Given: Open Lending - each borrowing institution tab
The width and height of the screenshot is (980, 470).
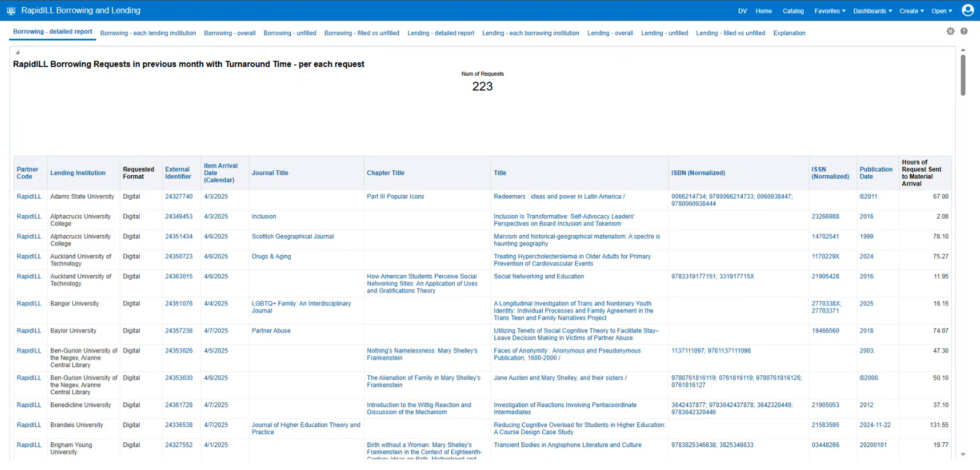Looking at the screenshot, I should [531, 33].
